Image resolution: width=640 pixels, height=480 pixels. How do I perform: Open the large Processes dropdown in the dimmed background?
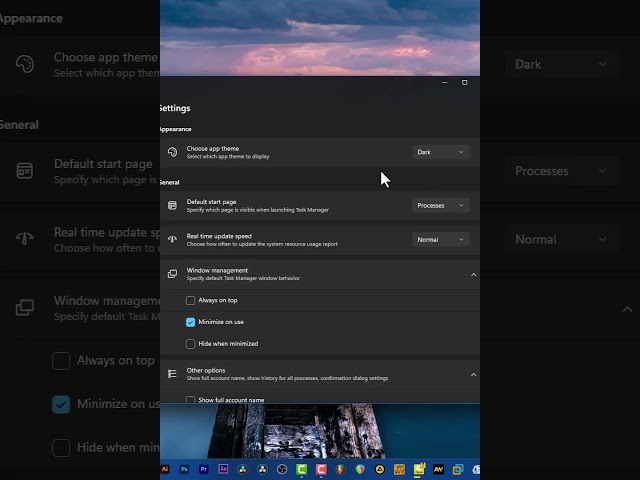[x=561, y=171]
